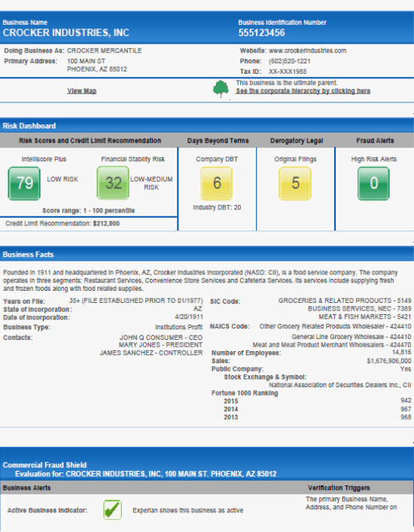
Task: Select Risk Scores and Credit Limit Recommendation header
Action: (x=90, y=141)
